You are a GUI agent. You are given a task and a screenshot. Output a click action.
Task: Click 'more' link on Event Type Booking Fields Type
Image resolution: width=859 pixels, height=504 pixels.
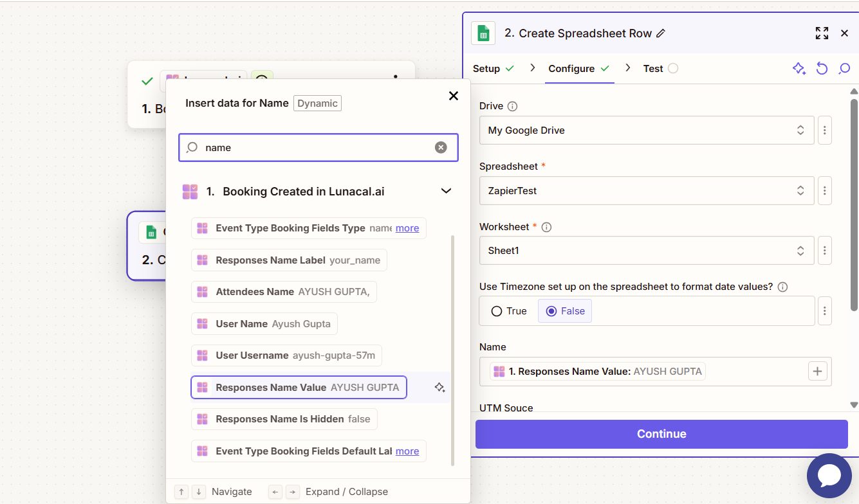point(407,228)
